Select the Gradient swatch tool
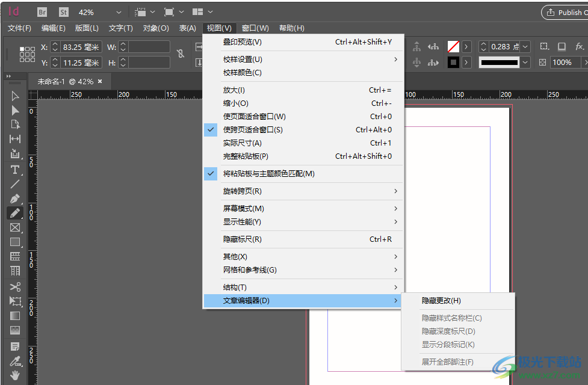The image size is (588, 385). tap(15, 316)
